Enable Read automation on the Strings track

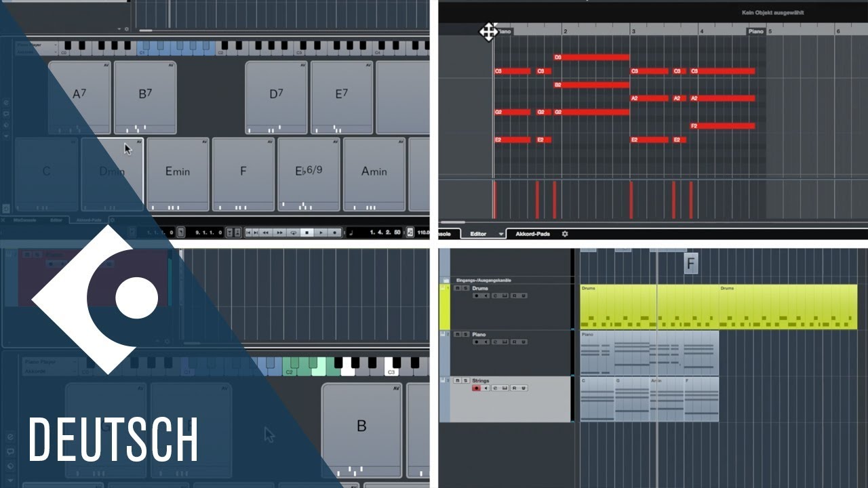click(514, 388)
